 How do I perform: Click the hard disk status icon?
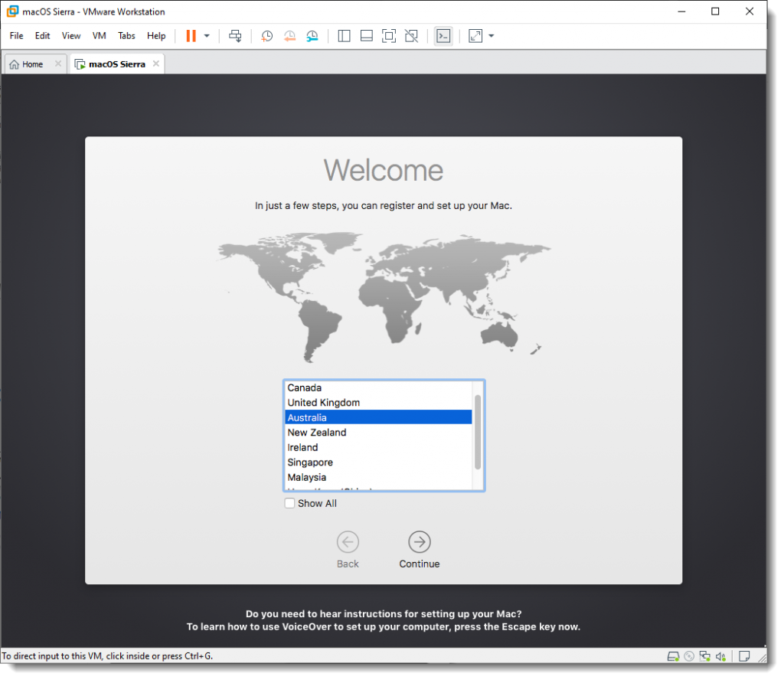coord(674,657)
